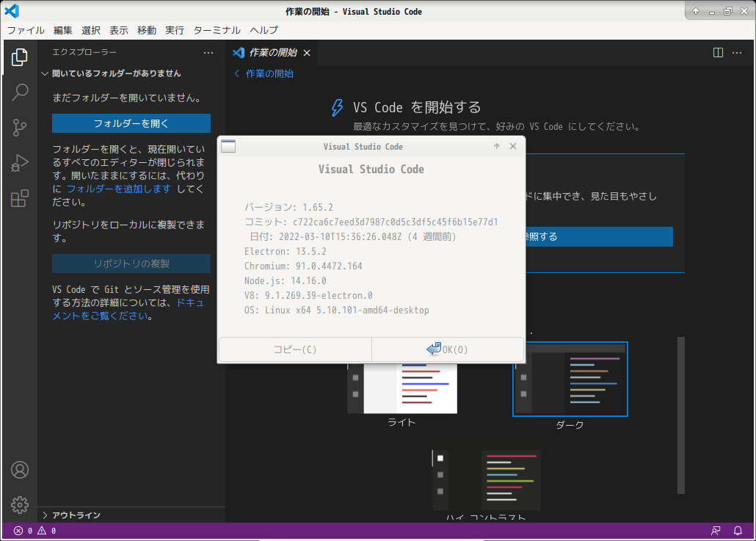756x541 pixels.
Task: Open the Extensions view icon
Action: pos(19,198)
